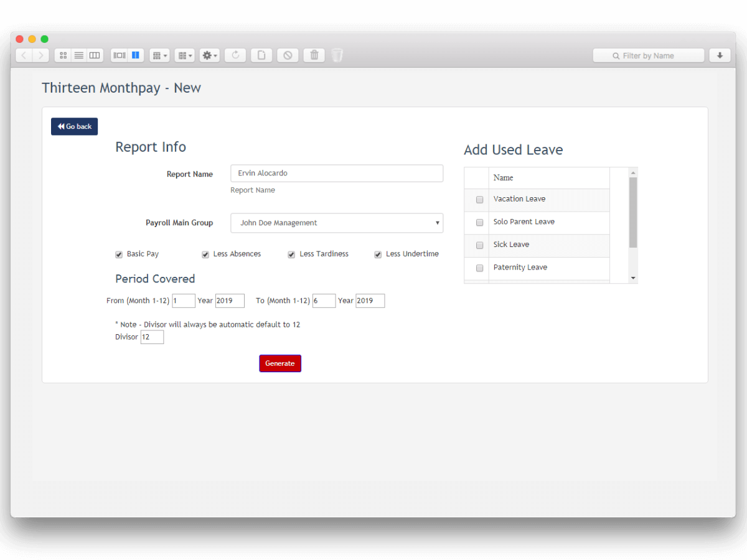747x560 pixels.
Task: Open the Payroll Main Group dropdown
Action: pos(336,223)
